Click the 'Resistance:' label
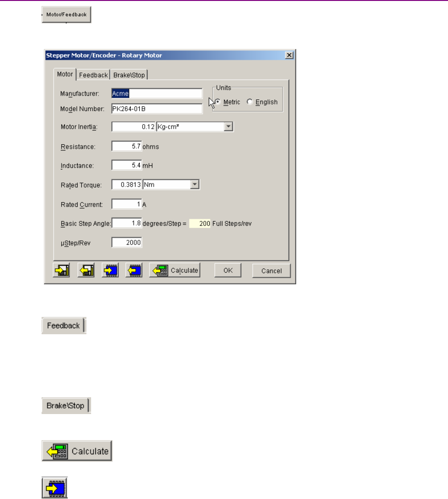This screenshot has height=499, width=448. (78, 147)
